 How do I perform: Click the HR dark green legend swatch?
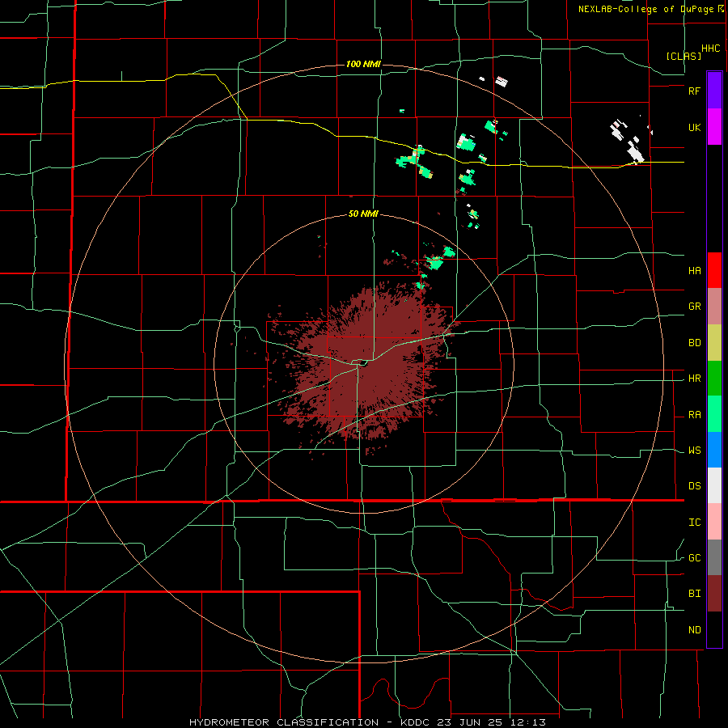point(714,379)
